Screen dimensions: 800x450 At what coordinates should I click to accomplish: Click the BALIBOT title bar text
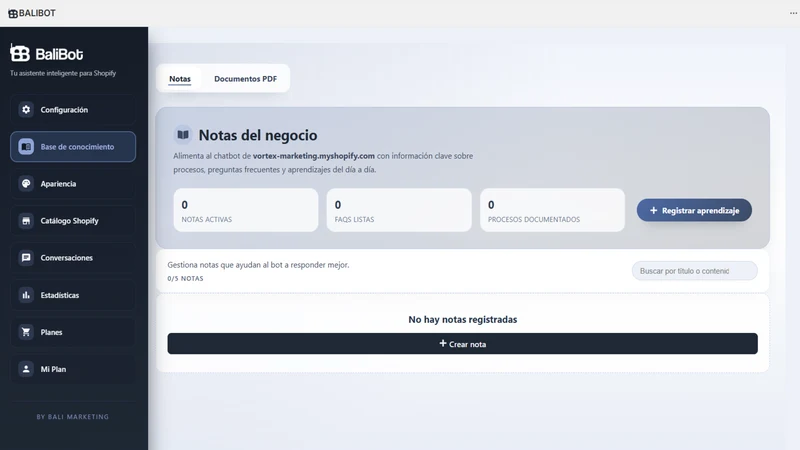[37, 13]
